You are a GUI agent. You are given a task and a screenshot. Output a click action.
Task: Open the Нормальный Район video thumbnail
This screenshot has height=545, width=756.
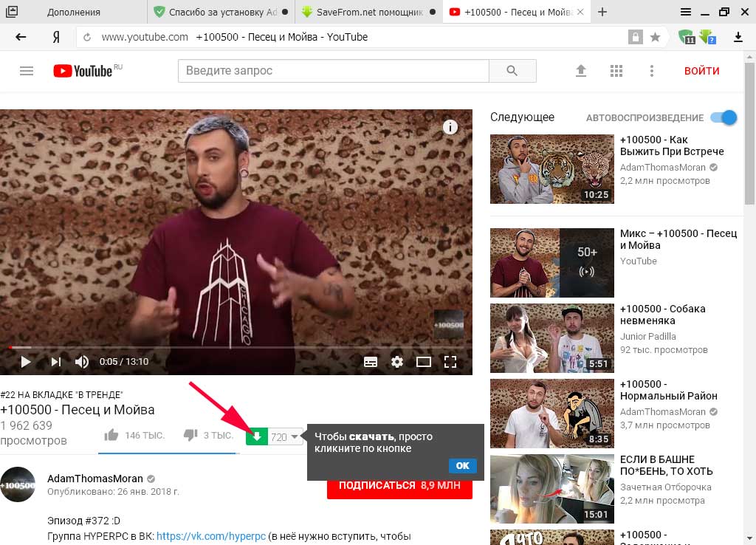pos(552,414)
